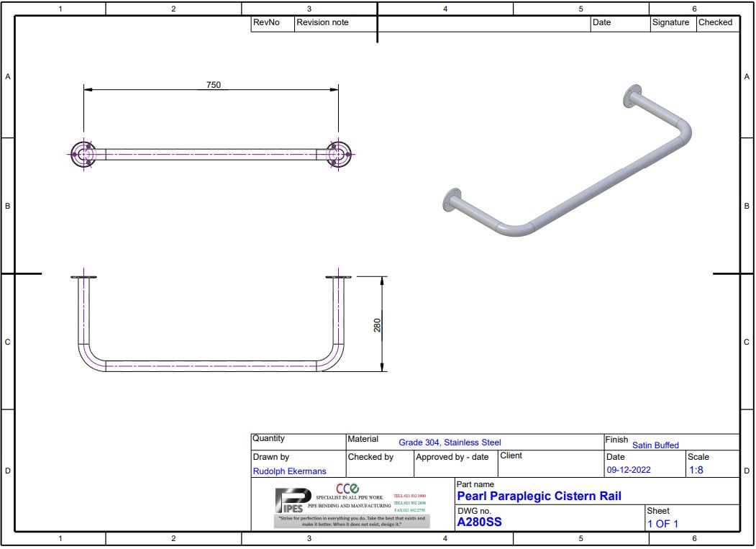
Task: Select the upper flange on isometric view
Action: point(633,96)
